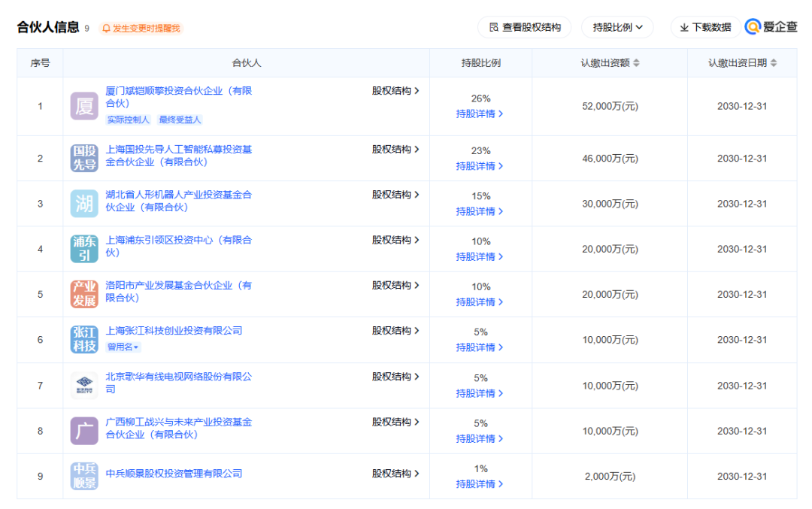
Task: Open 持股详情 for the 26% shareholder
Action: tap(480, 114)
